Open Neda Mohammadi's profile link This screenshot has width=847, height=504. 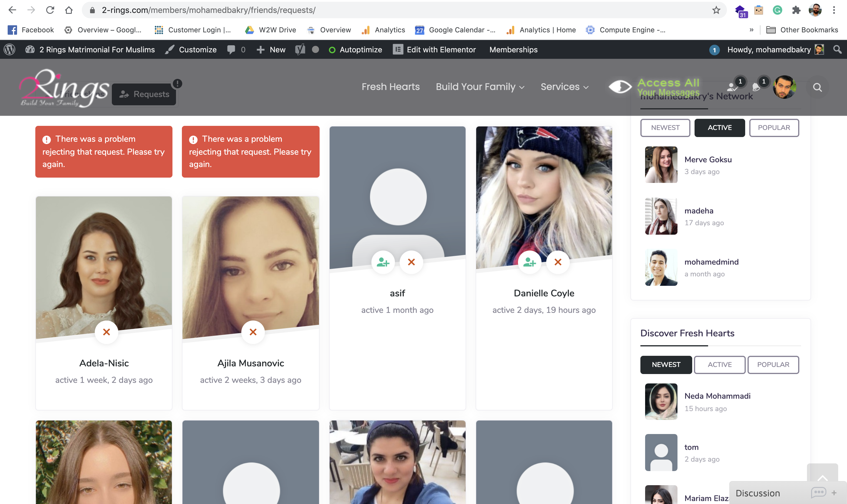pyautogui.click(x=717, y=396)
